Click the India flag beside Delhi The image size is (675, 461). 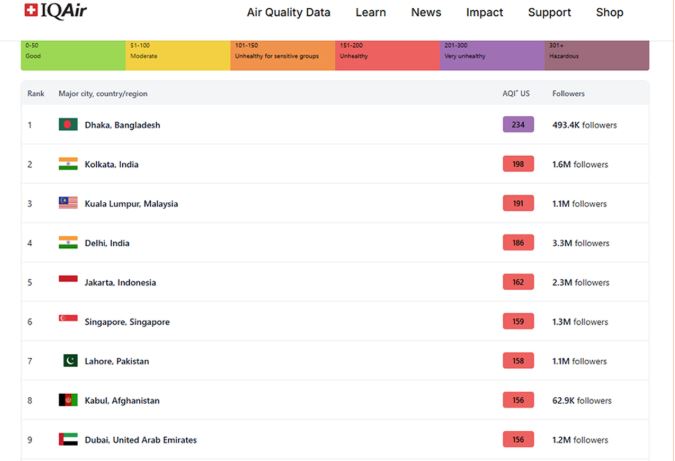68,243
